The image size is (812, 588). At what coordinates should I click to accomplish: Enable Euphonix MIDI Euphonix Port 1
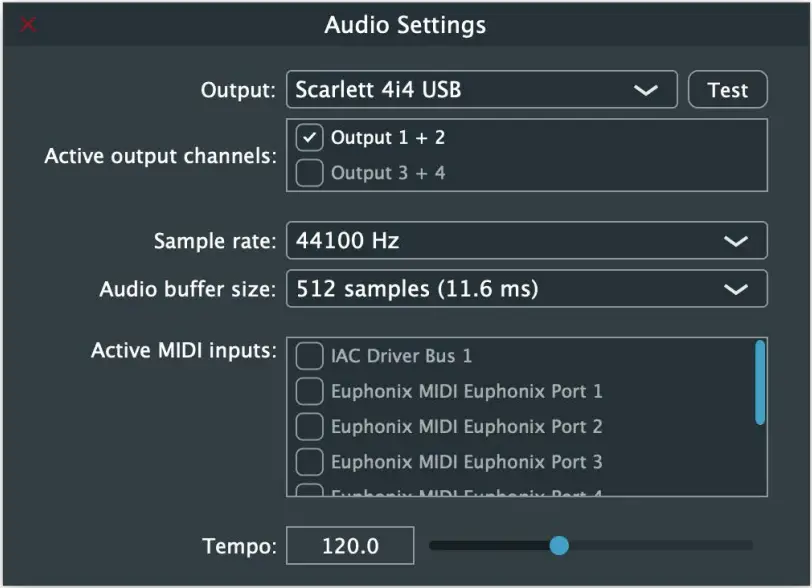(309, 391)
